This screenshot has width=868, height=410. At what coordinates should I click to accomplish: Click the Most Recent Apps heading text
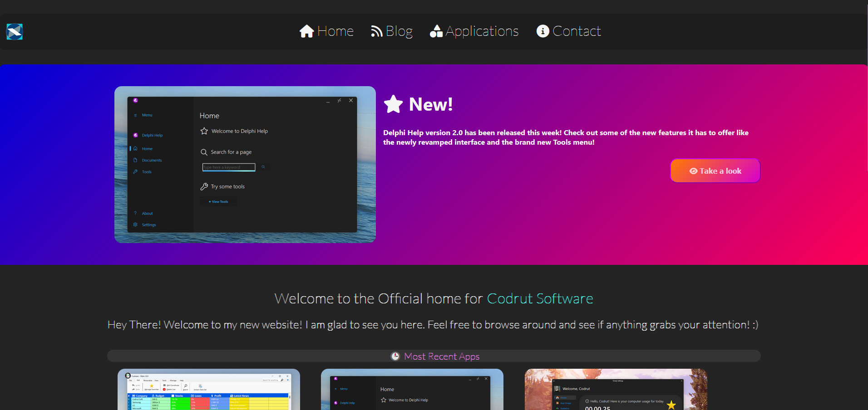(x=442, y=356)
